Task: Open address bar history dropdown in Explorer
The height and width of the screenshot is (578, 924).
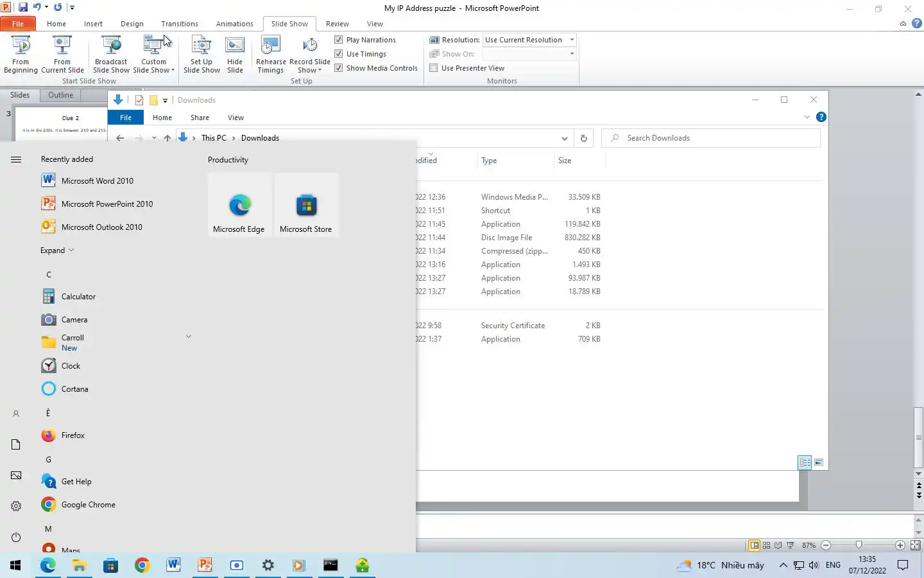Action: pyautogui.click(x=564, y=138)
